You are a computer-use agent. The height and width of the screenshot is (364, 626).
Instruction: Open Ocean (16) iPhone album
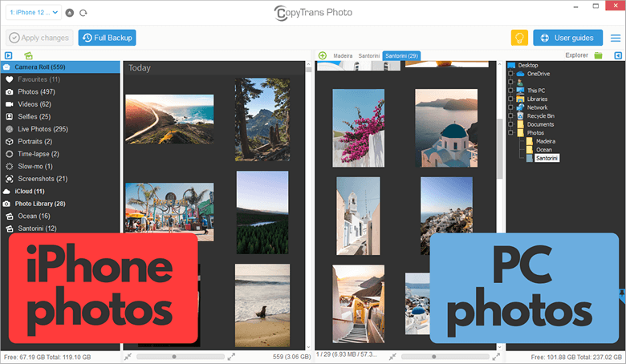pyautogui.click(x=60, y=216)
